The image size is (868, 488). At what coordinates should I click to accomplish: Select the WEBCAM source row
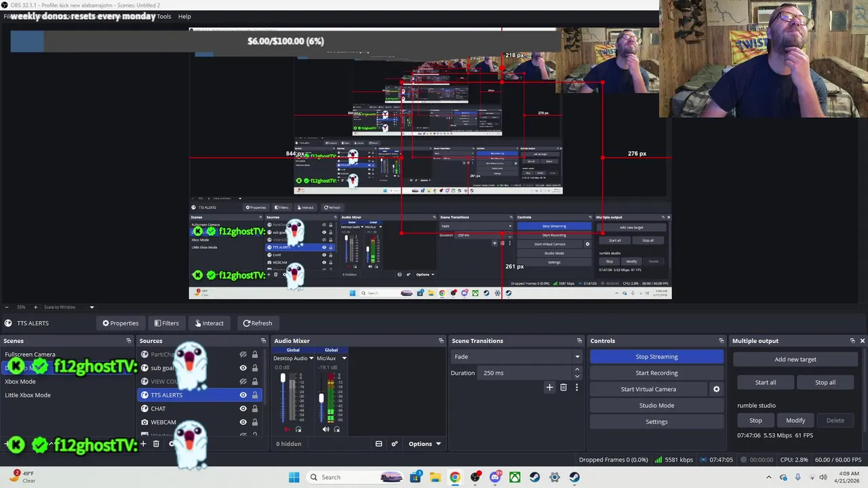(199, 422)
